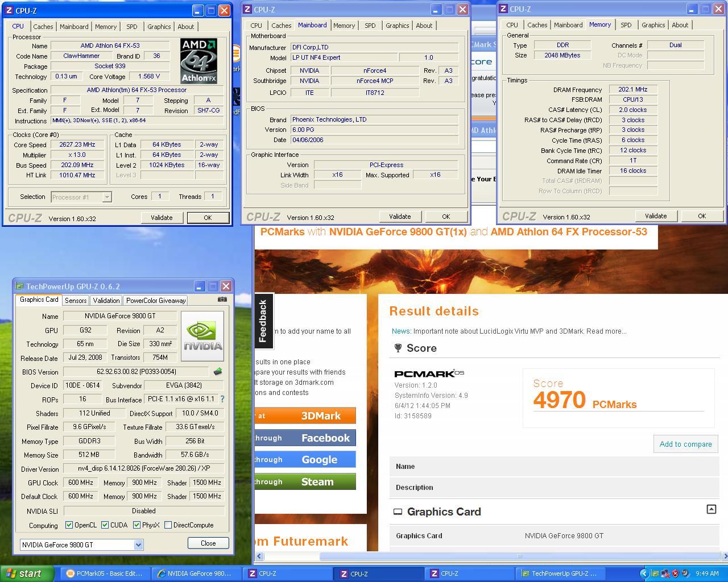Toggle the PhysX checkbox
The height and width of the screenshot is (582, 728).
pos(136,525)
